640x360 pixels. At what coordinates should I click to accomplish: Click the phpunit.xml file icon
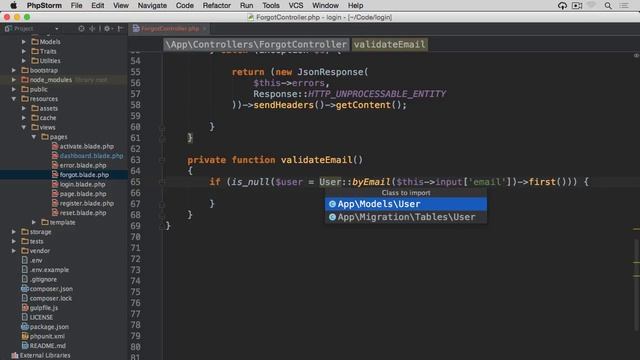25,336
